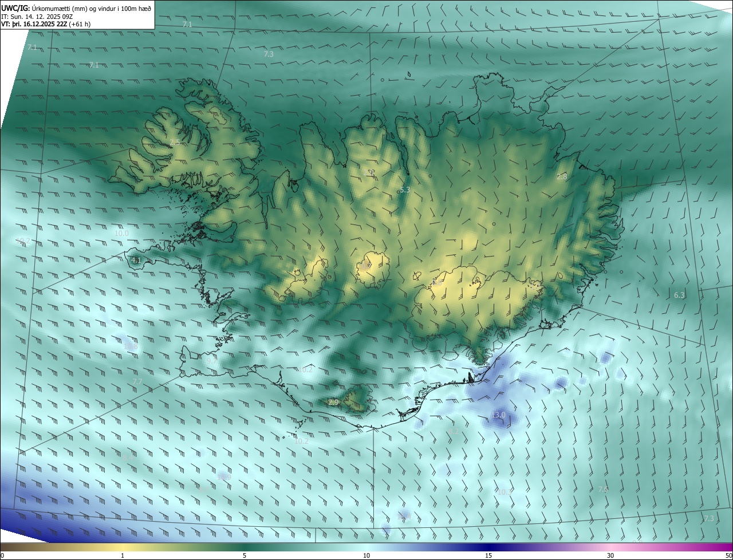
Task: Click the "0" tick label on the colour scale
Action: [2, 555]
